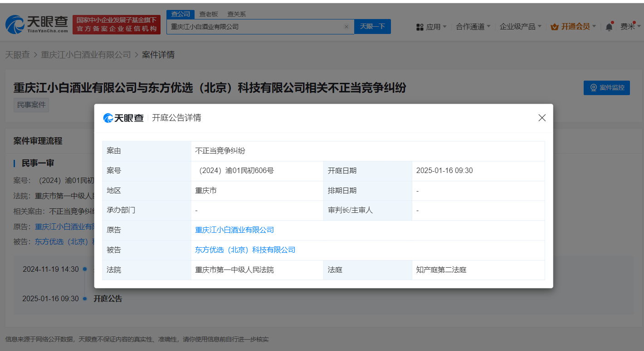
Task: Open notifications via the bell icon
Action: coord(609,27)
